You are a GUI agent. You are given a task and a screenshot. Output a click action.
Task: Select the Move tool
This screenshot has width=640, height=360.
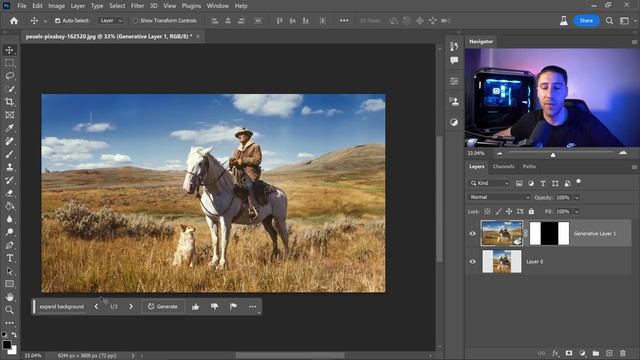click(x=9, y=50)
